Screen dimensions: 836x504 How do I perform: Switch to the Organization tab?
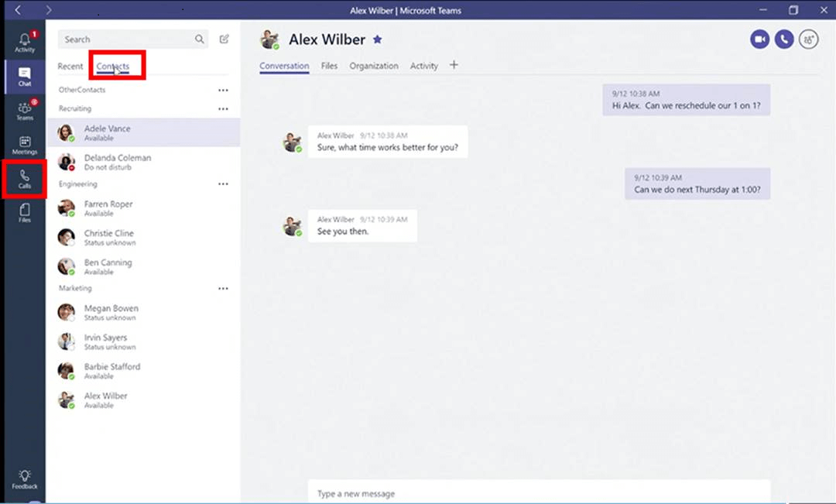point(374,67)
